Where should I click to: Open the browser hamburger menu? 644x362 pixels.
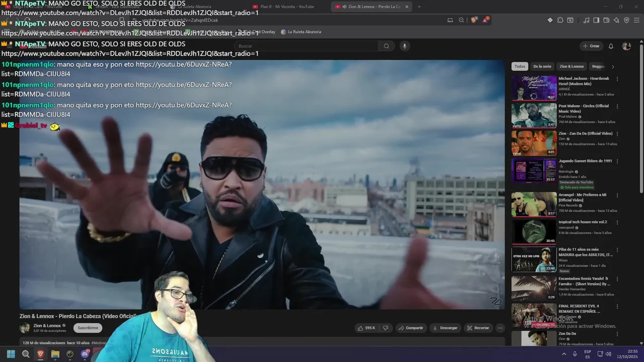click(x=637, y=20)
